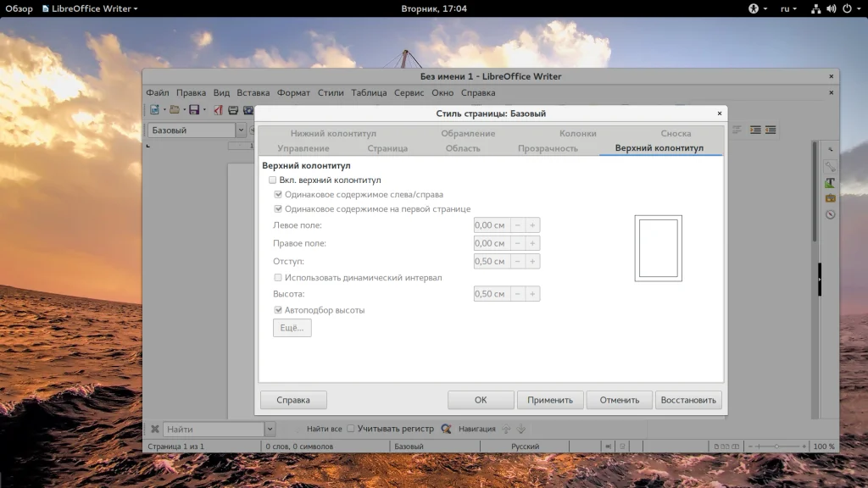Click the Export as PDF icon
Image resolution: width=868 pixels, height=488 pixels.
click(x=218, y=110)
